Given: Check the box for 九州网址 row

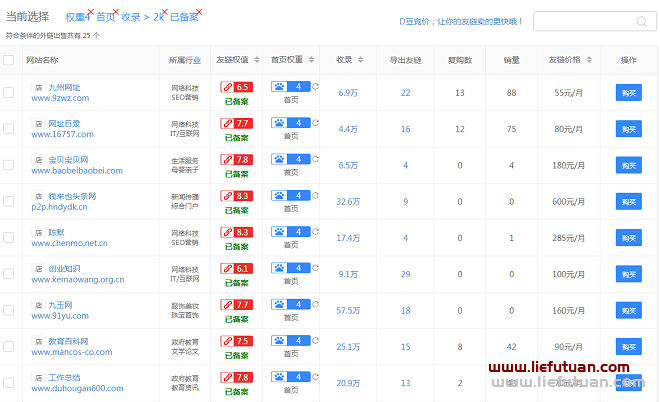Looking at the screenshot, I should [x=8, y=92].
